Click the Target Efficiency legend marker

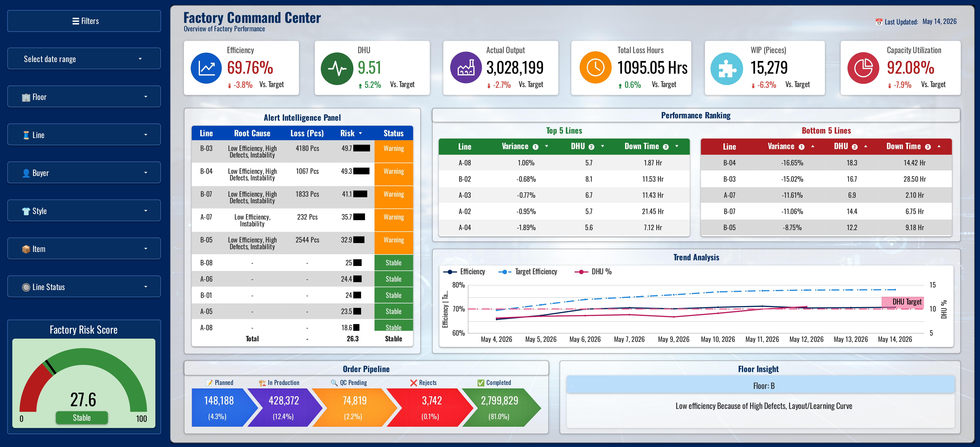(x=505, y=272)
